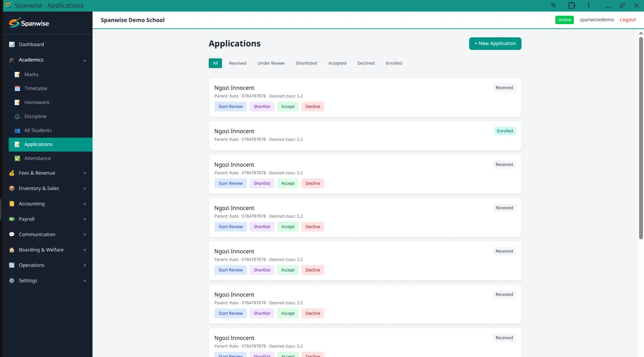644x357 pixels.
Task: Click the Payroll cash icon
Action: (12, 219)
